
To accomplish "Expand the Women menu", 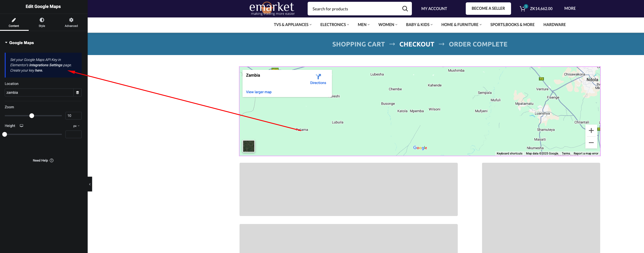I will click(388, 25).
